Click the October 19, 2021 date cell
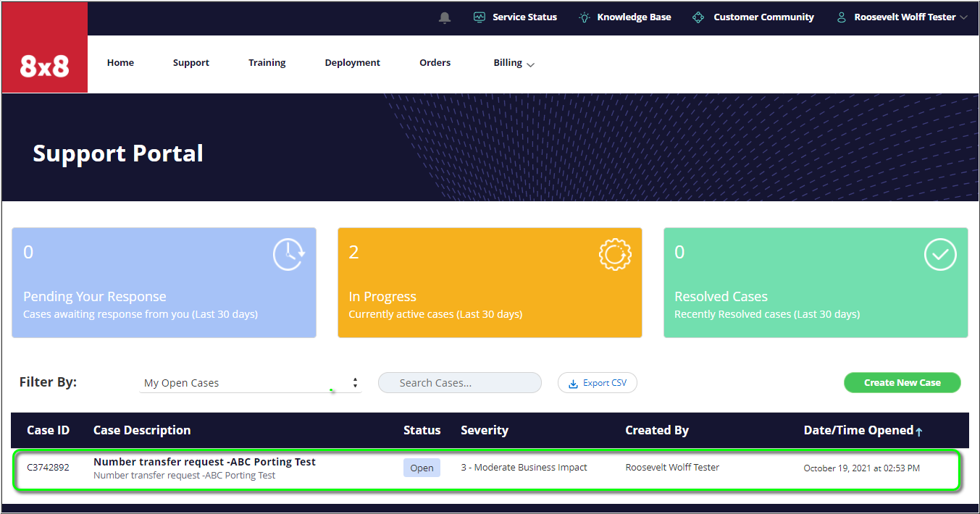This screenshot has height=514, width=980. [x=862, y=468]
